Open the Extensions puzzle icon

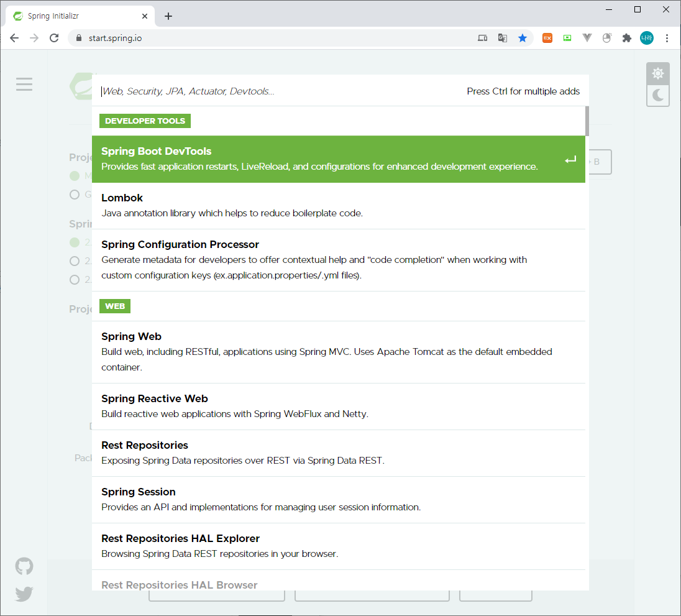(x=626, y=39)
